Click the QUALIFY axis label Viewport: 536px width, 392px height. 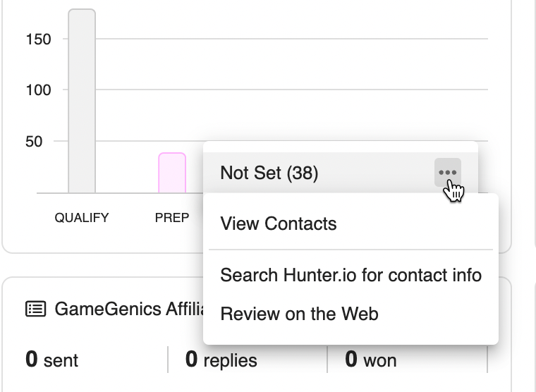click(x=82, y=218)
